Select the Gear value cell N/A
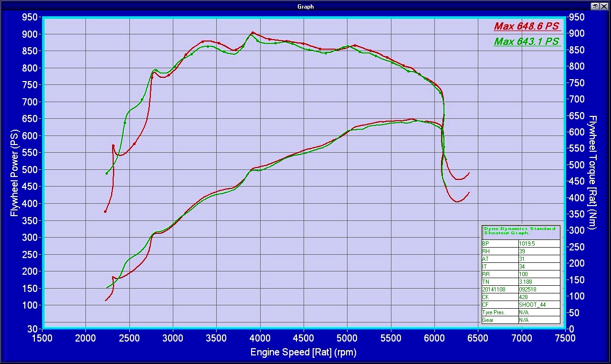Viewport: 611px width, 364px height. [x=538, y=320]
